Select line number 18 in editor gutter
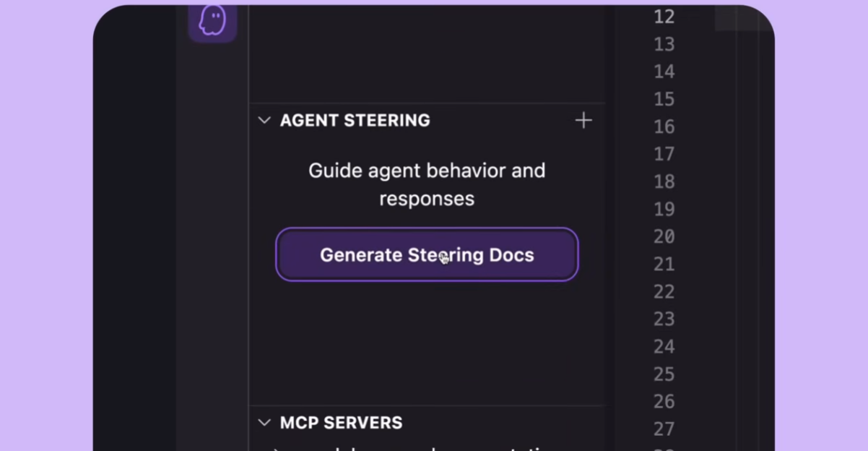Viewport: 868px width, 451px height. click(664, 181)
